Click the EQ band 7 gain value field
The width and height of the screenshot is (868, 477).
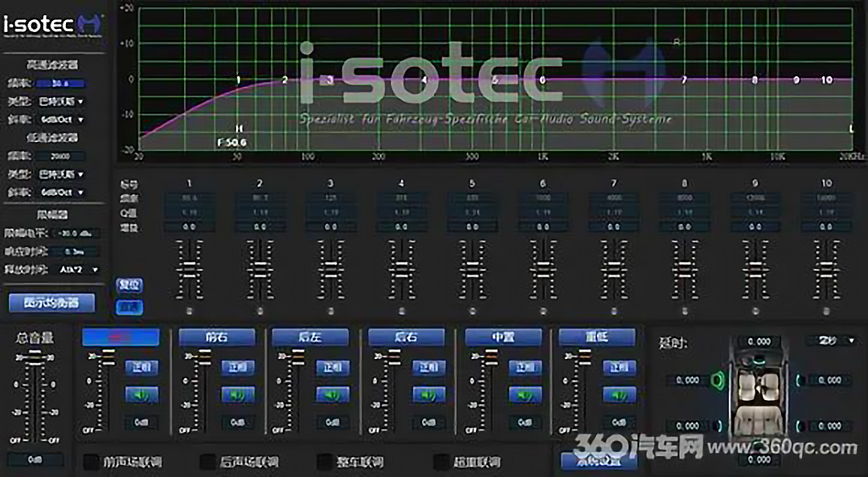tap(614, 227)
